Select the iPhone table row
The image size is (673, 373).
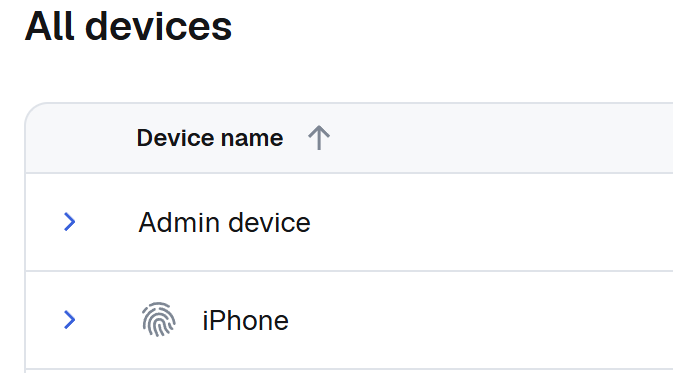(349, 320)
